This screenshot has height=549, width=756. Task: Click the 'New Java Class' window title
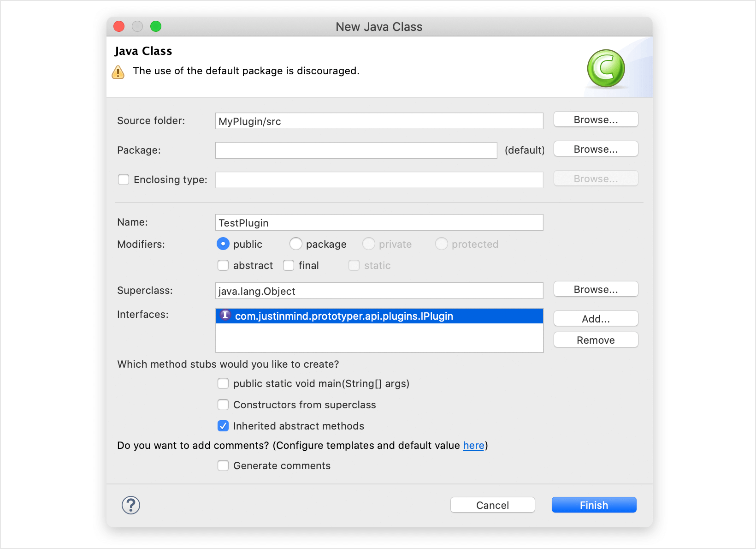(379, 27)
